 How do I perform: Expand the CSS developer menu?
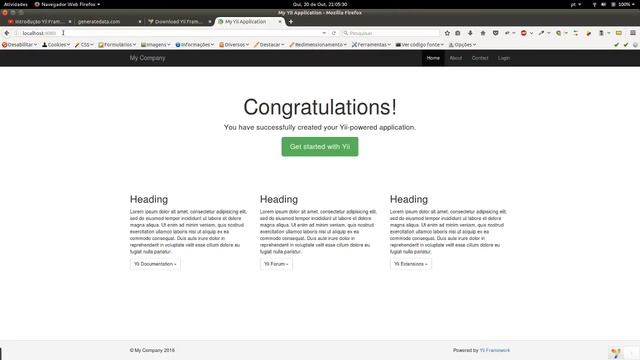click(84, 44)
